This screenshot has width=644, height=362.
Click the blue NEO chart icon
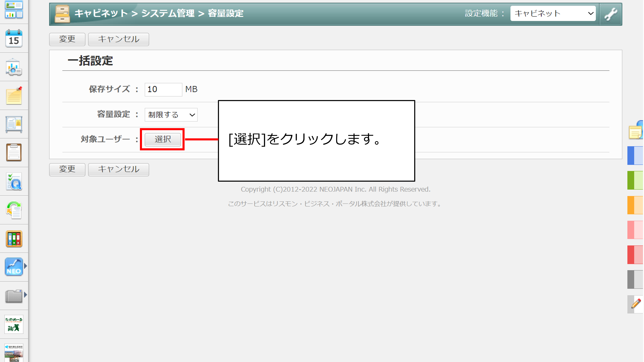point(14,267)
